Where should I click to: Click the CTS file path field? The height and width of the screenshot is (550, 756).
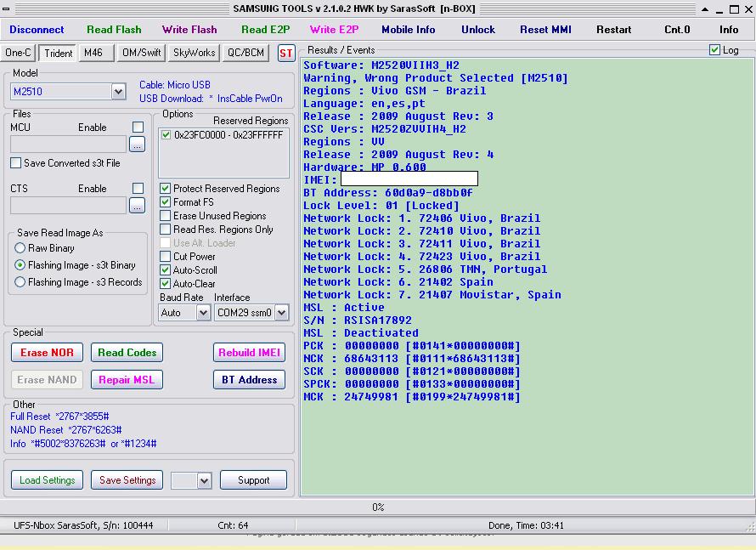69,206
